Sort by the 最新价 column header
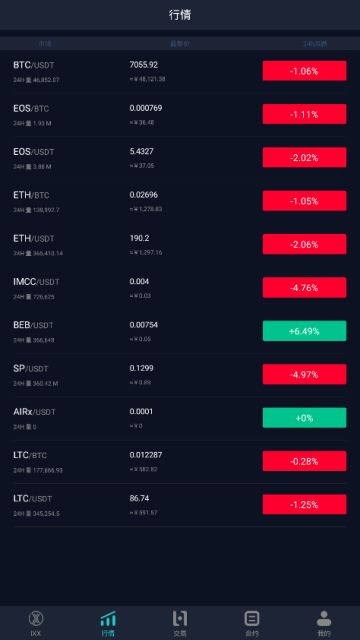Viewport: 360px width, 640px height. (180, 44)
